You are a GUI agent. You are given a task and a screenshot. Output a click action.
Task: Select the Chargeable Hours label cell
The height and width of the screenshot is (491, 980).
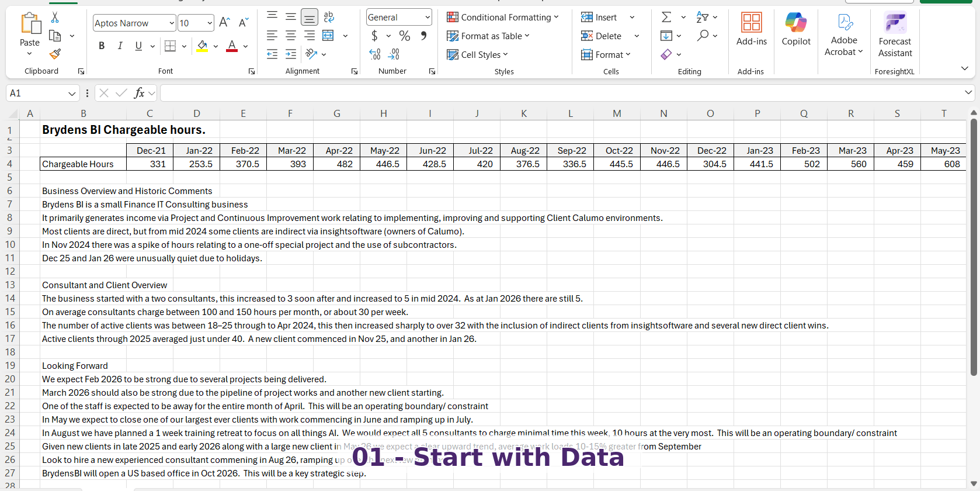pos(83,164)
